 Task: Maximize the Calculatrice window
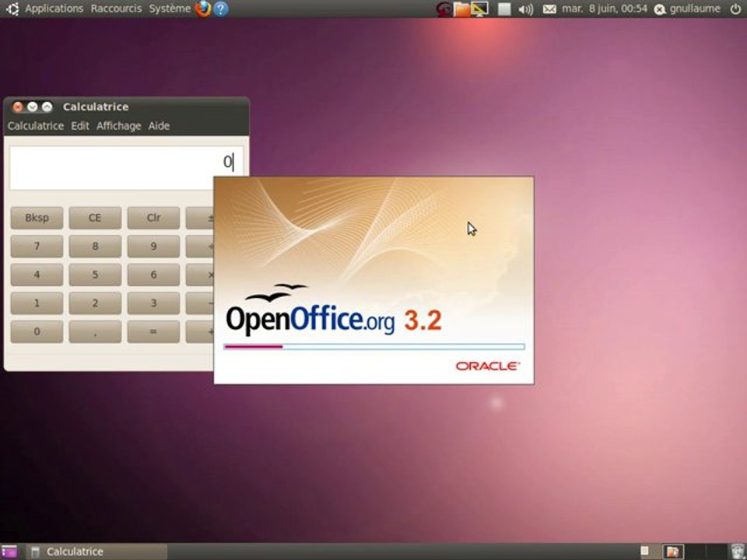(47, 107)
